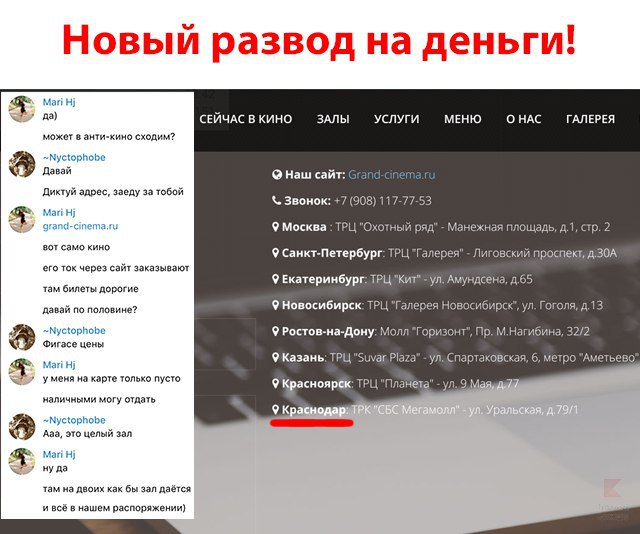Click the map pin icon beside Краснодар
The height and width of the screenshot is (534, 640).
coord(276,409)
